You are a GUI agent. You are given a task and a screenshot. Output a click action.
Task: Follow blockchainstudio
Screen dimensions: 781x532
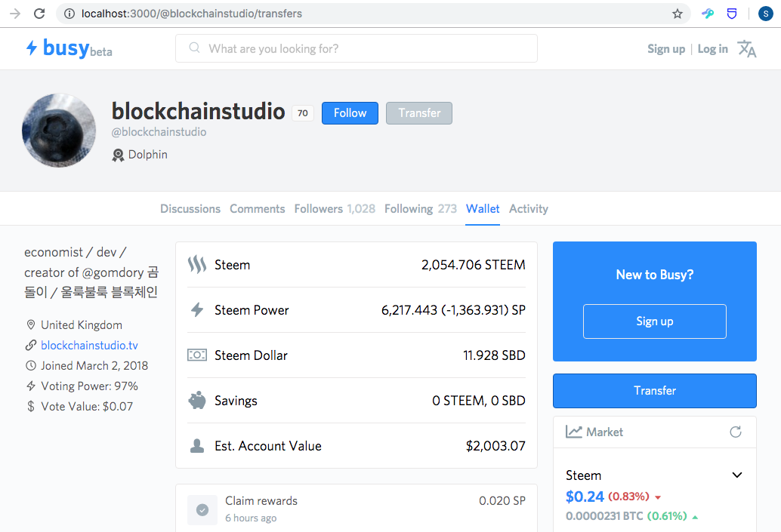click(x=350, y=113)
